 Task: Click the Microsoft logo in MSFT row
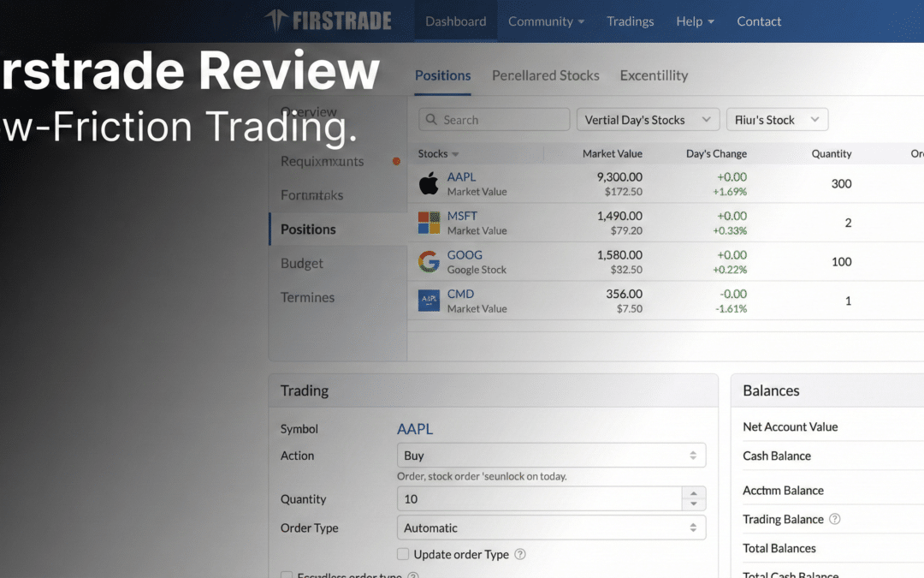pos(429,223)
